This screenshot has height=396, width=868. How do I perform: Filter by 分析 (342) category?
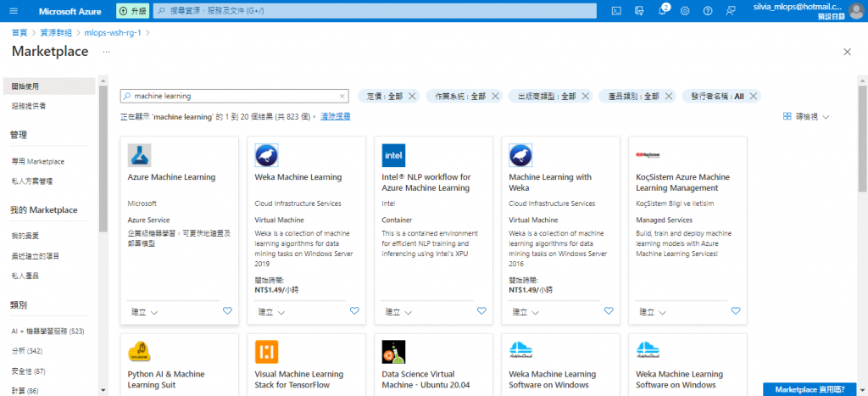pos(27,351)
